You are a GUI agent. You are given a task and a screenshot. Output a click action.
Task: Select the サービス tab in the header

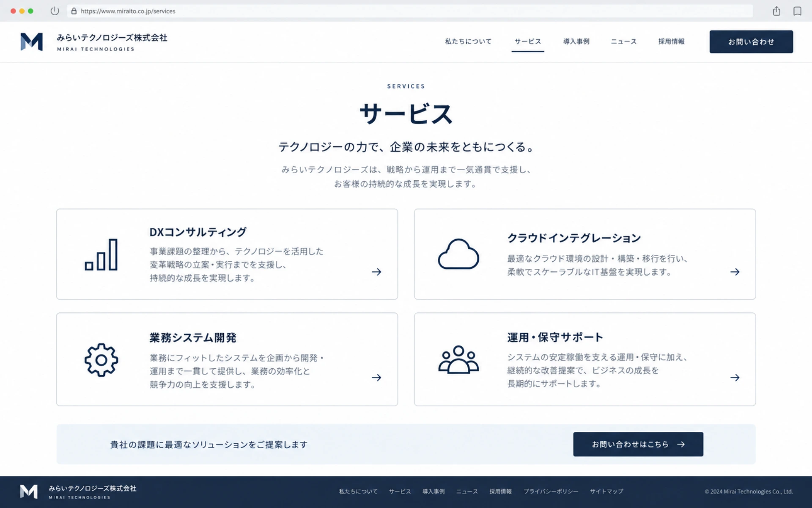528,41
